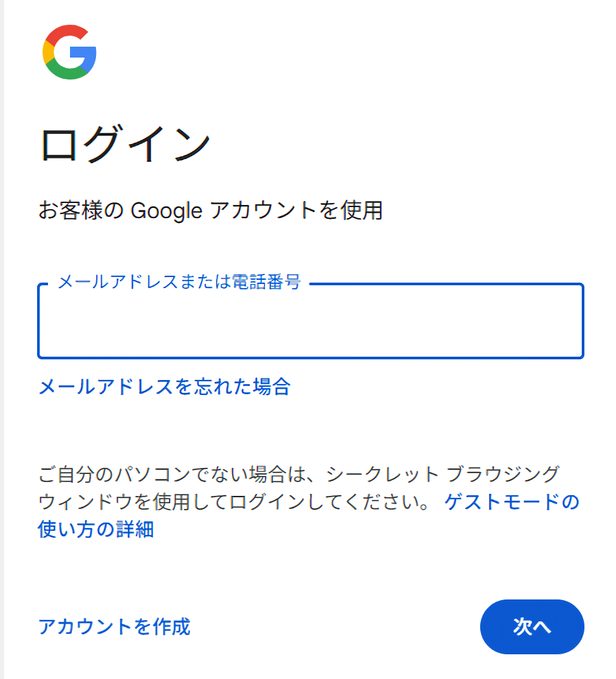
Task: Click the word Google in the subtitle
Action: coord(166,210)
